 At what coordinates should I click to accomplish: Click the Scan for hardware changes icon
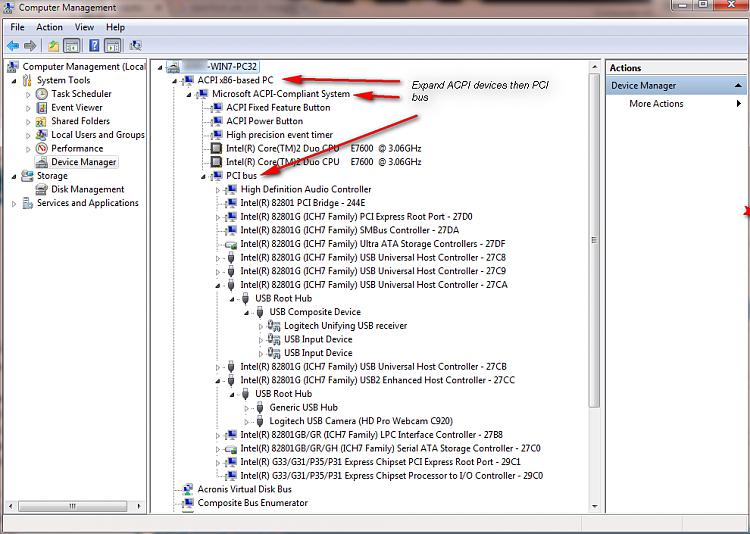(135, 46)
